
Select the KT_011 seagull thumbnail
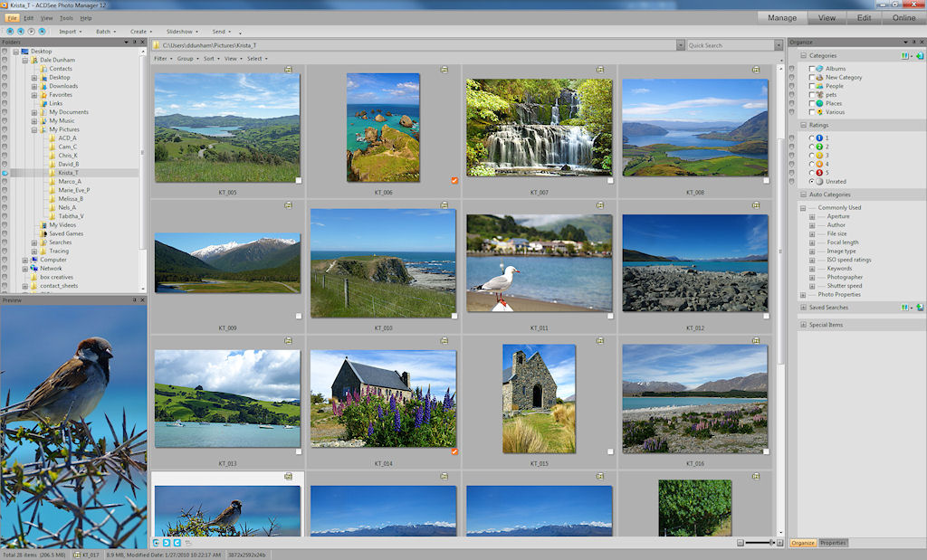click(x=539, y=262)
